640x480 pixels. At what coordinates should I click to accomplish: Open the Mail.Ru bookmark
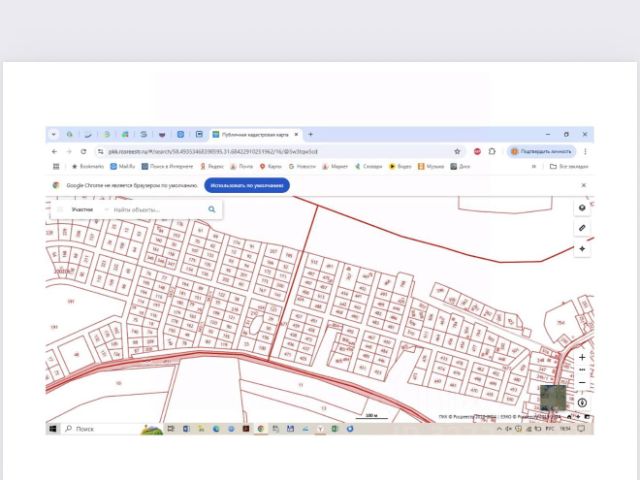123,166
